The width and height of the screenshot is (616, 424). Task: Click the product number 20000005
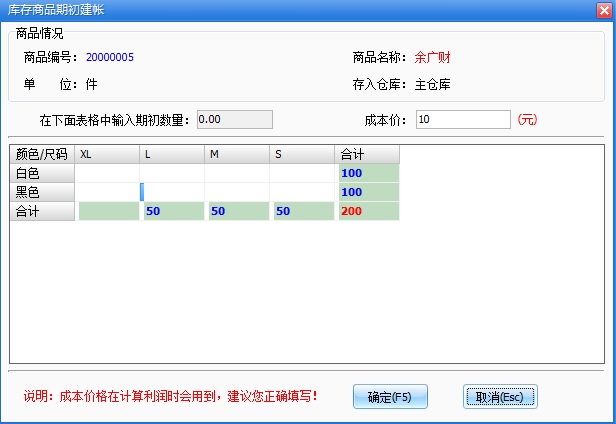109,57
